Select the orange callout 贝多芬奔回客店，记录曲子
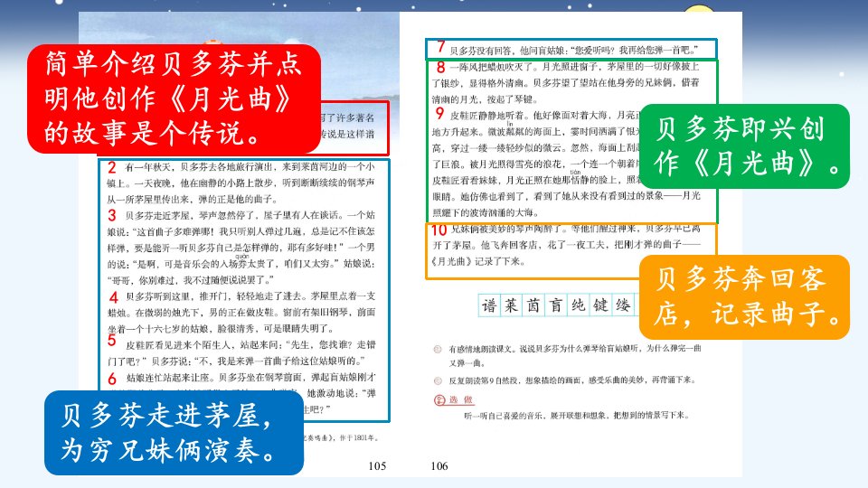This screenshot has height=488, width=868. (x=744, y=297)
